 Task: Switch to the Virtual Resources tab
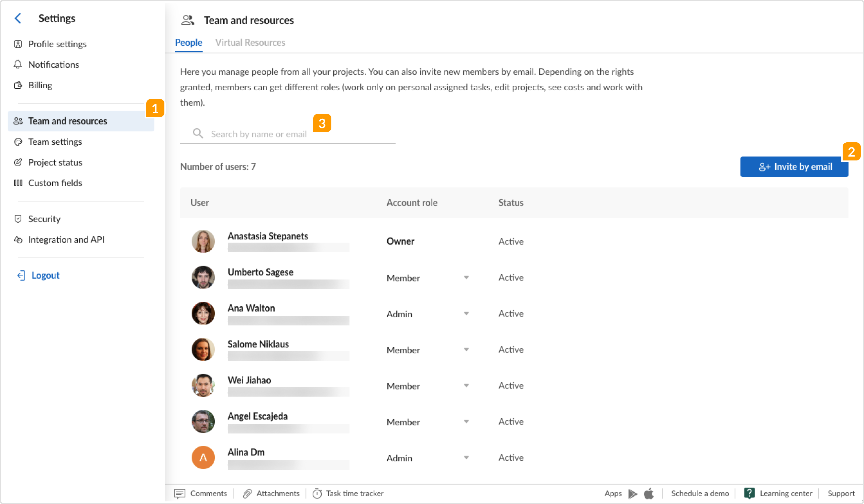(250, 42)
